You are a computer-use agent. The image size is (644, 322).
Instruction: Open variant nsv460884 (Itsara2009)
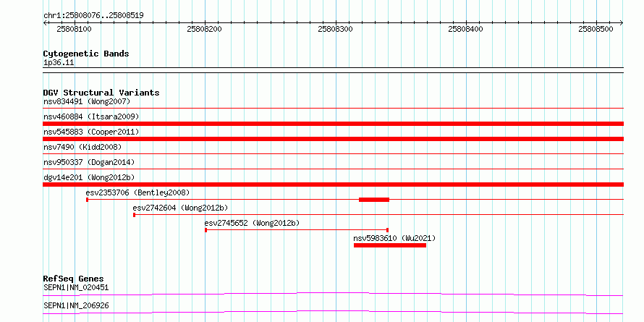coord(91,116)
